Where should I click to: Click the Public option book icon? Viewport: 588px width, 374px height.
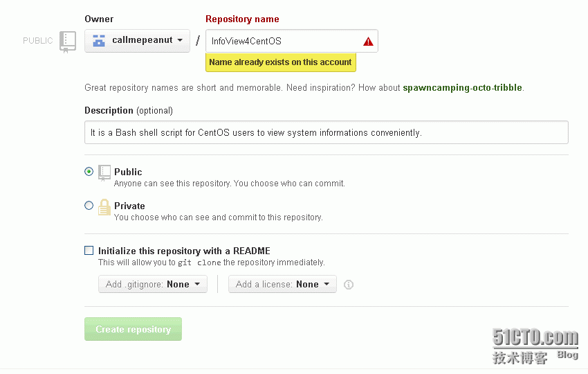pos(104,172)
